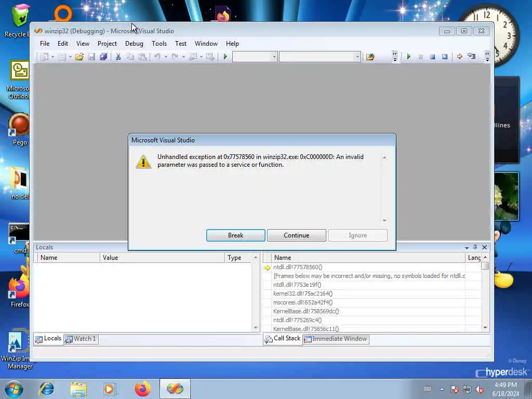The height and width of the screenshot is (399, 532).
Task: Open Internet Explorer from the taskbar
Action: pos(46,389)
